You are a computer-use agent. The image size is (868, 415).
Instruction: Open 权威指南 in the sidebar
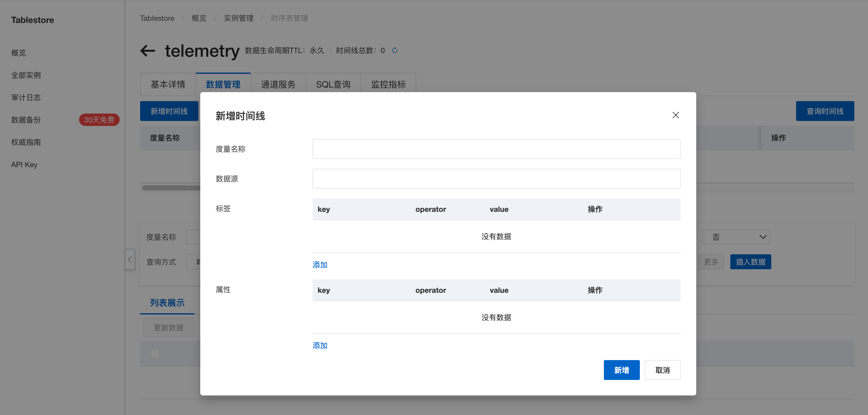click(x=26, y=142)
